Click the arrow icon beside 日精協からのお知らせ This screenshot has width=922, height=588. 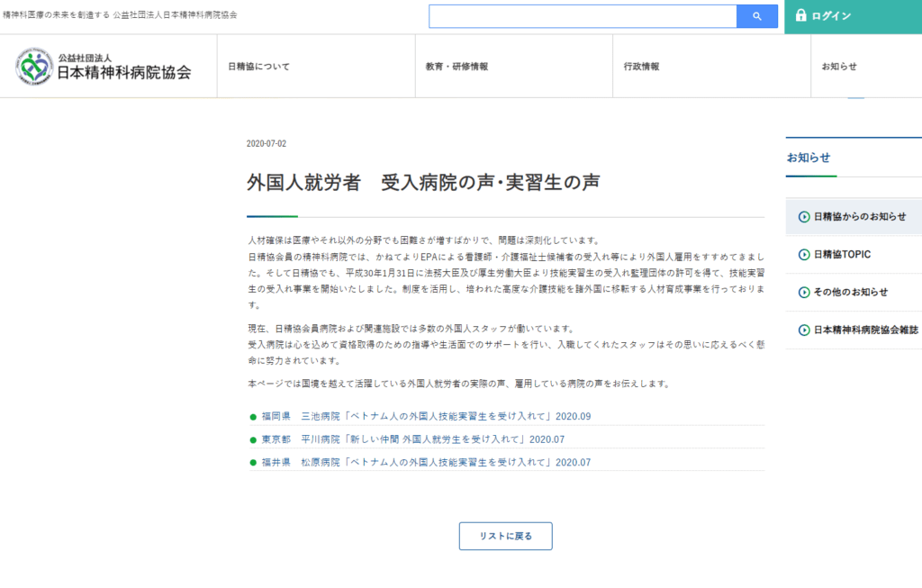pos(803,216)
